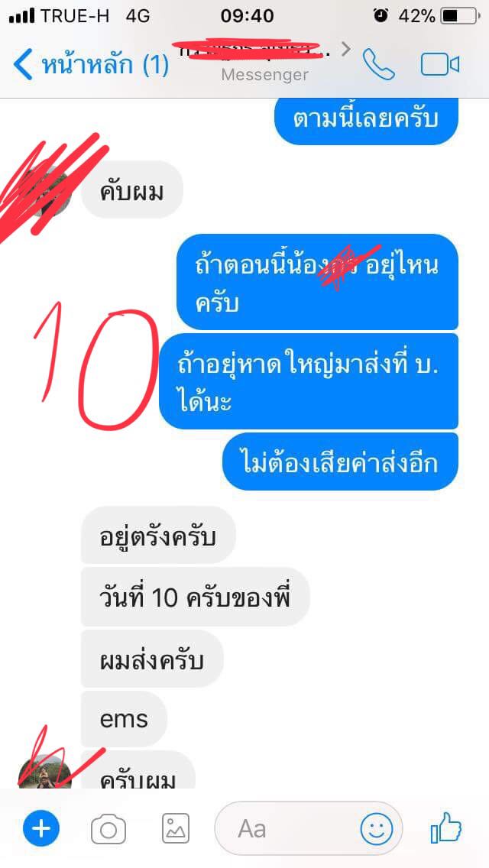Expand contact details chevron beside the name
This screenshot has height=868, width=489.
tap(346, 50)
